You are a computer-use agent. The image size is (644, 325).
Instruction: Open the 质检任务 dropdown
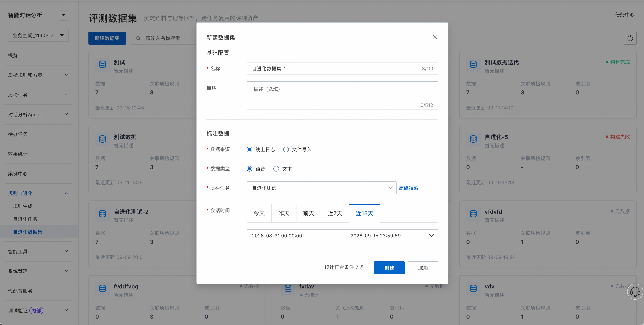coord(321,188)
